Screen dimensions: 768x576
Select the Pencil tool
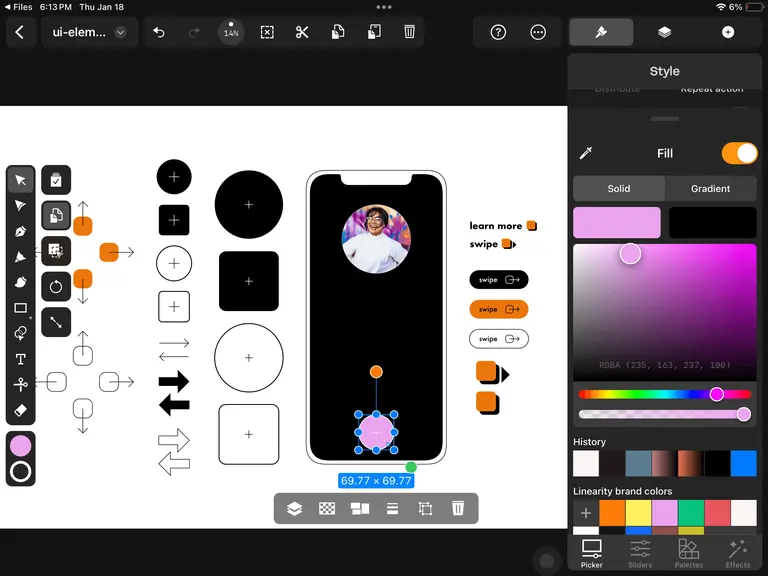(x=21, y=257)
